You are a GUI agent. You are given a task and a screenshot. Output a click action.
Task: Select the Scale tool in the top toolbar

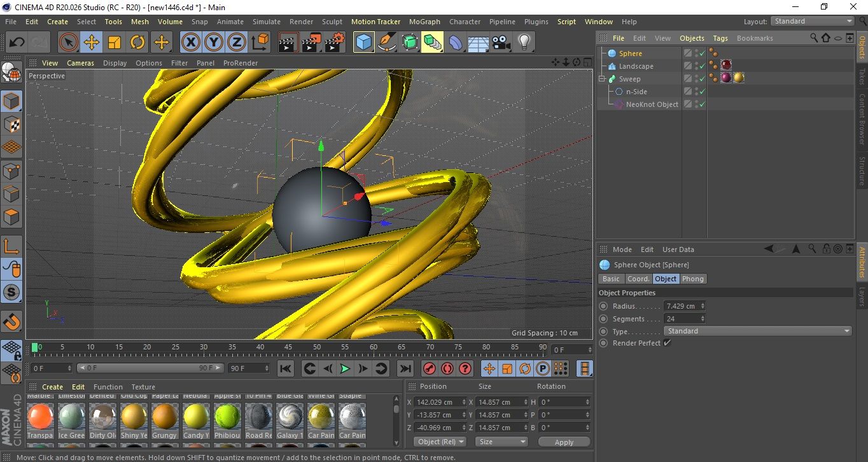tap(115, 43)
